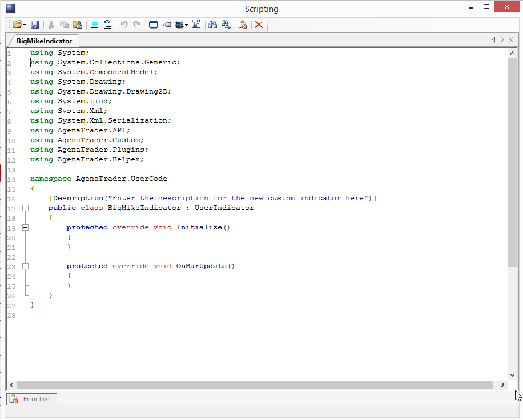This screenshot has height=420, width=523.
Task: Click the stacked-components toolbar icon
Action: point(179,25)
